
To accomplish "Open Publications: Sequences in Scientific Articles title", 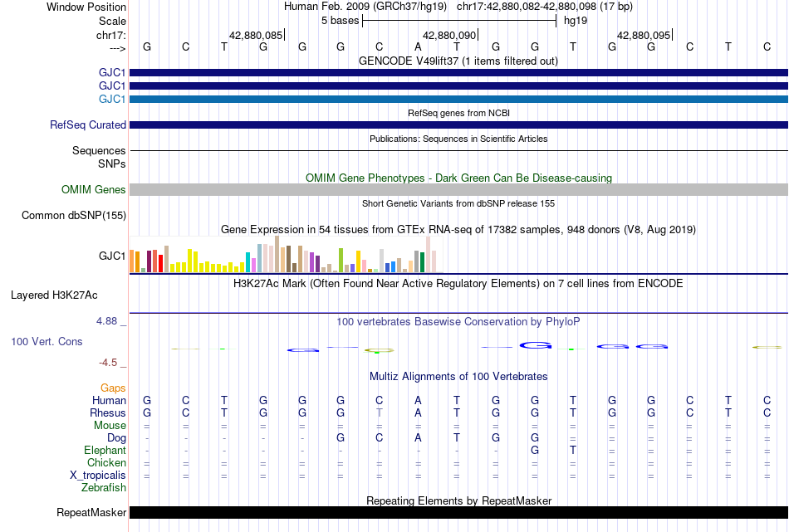I will tap(458, 139).
